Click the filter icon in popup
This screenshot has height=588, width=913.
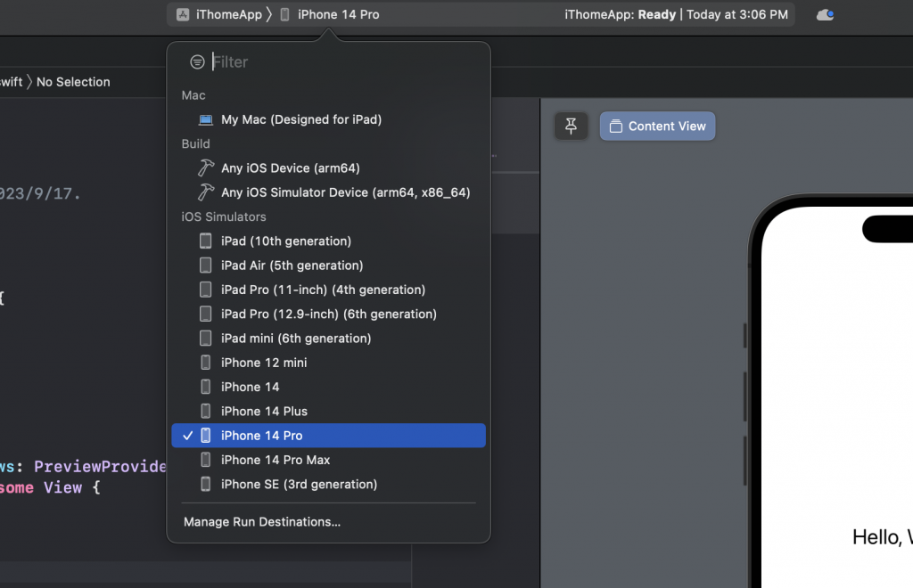click(x=197, y=62)
